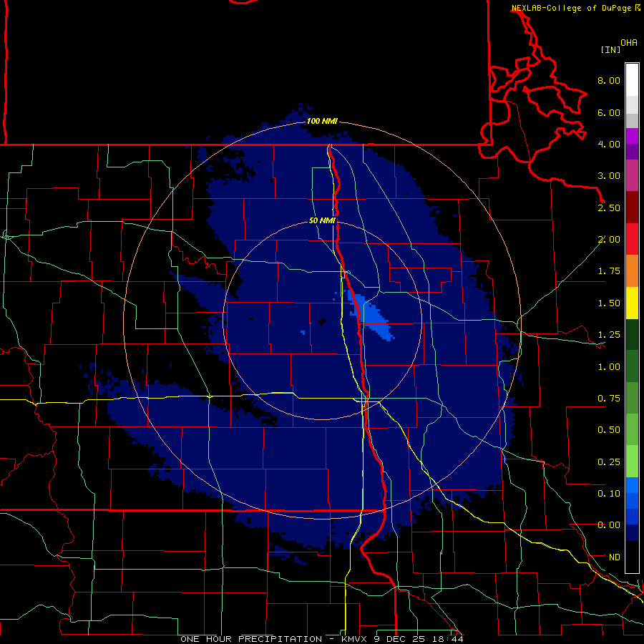Viewport: 644px width, 644px height.
Task: Click the 1.00 legend value
Action: click(x=609, y=367)
